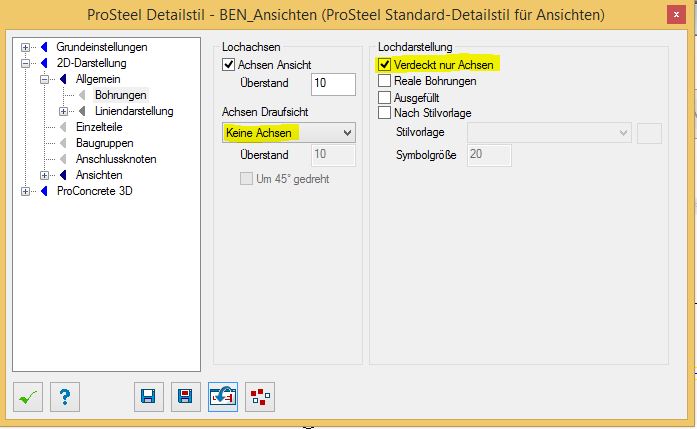
Task: Save the detail style with the blue floppy disk
Action: pos(148,397)
